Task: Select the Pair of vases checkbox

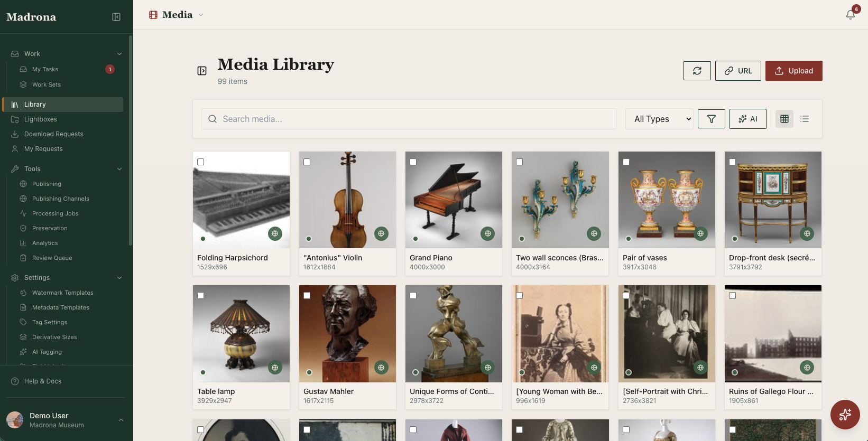Action: tap(626, 162)
